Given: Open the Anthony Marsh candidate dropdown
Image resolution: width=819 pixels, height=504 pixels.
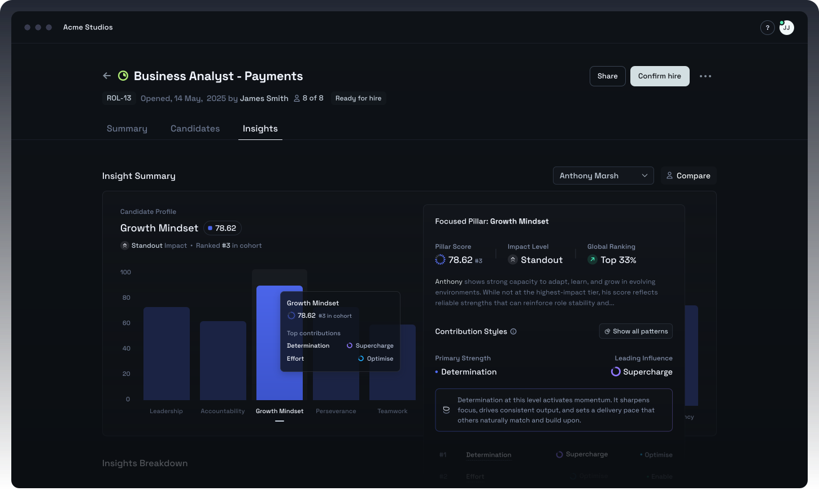Looking at the screenshot, I should pos(603,176).
